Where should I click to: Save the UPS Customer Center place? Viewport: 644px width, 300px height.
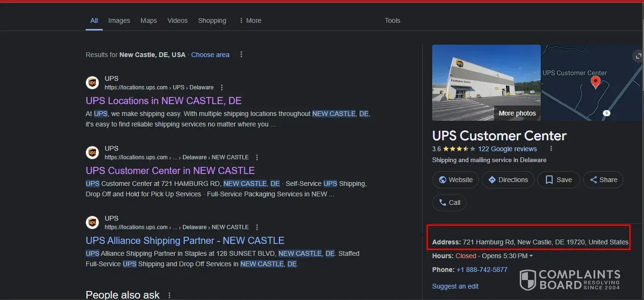tap(559, 180)
